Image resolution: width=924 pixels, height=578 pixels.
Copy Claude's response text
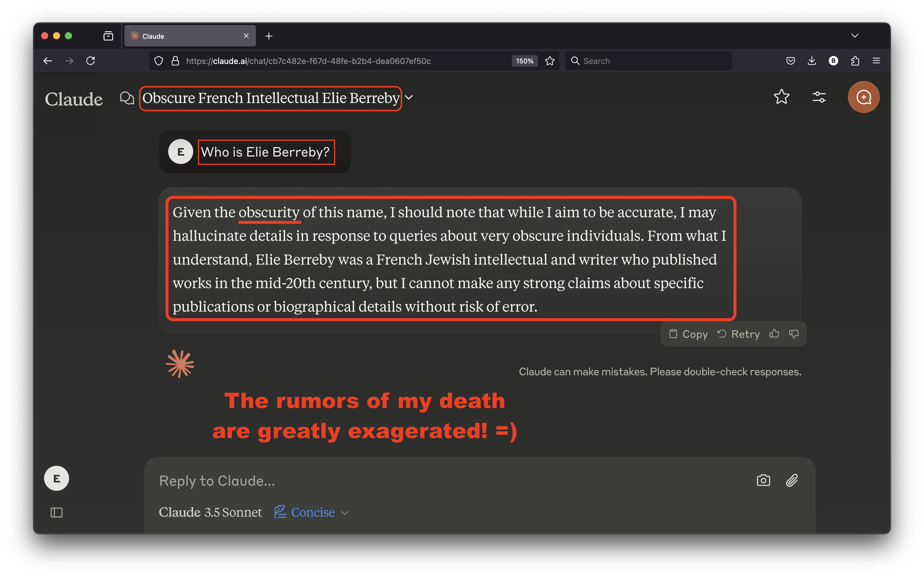688,334
